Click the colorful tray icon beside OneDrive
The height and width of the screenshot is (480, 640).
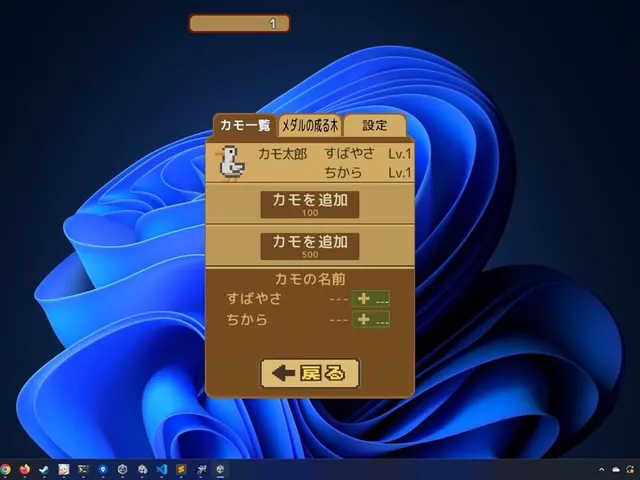(x=631, y=470)
